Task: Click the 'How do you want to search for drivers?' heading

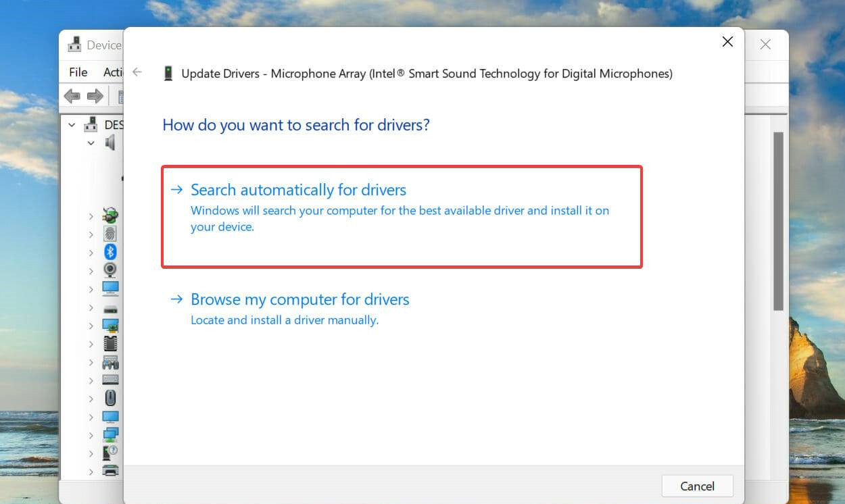Action: (296, 125)
